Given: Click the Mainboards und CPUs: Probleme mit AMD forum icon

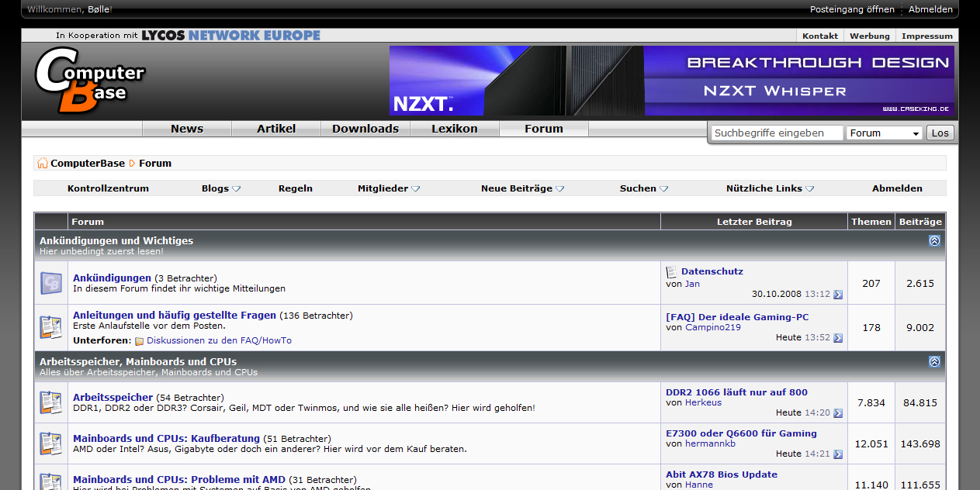Looking at the screenshot, I should pos(51,481).
